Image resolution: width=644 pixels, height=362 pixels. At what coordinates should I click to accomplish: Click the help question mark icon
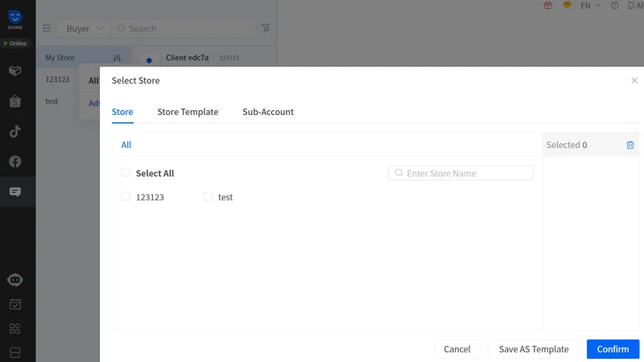coord(615,6)
